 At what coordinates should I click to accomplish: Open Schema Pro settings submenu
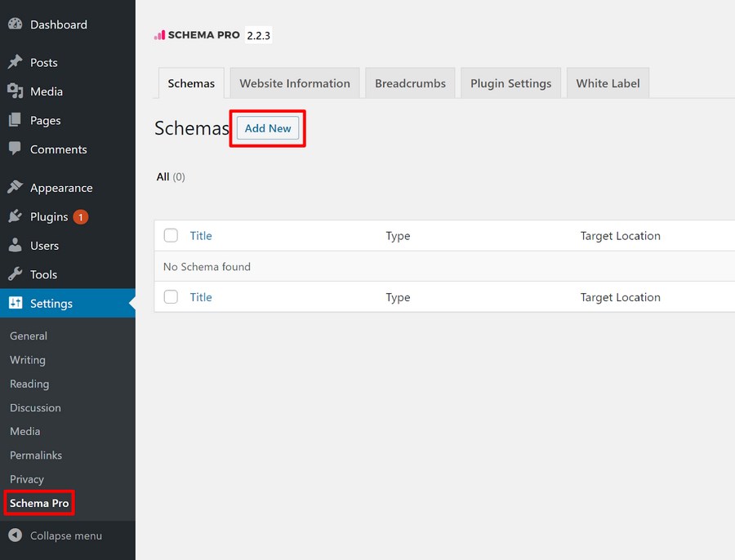39,503
